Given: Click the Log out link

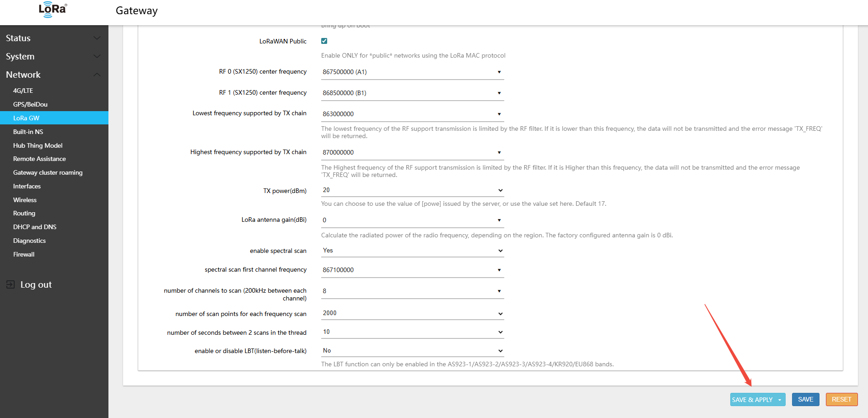Looking at the screenshot, I should click(x=36, y=284).
